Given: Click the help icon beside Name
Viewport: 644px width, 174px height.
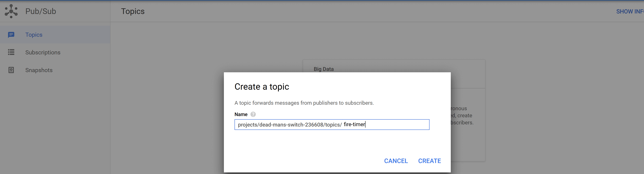Looking at the screenshot, I should 253,114.
